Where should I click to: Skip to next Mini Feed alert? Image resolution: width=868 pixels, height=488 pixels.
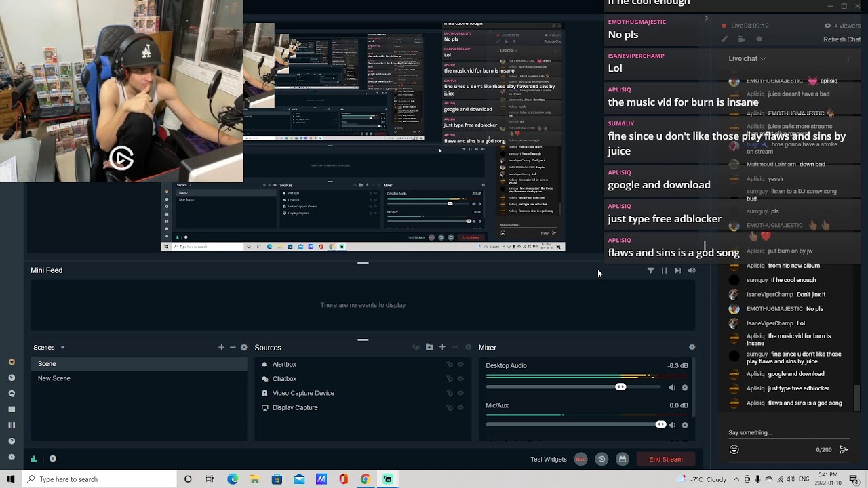[677, 270]
